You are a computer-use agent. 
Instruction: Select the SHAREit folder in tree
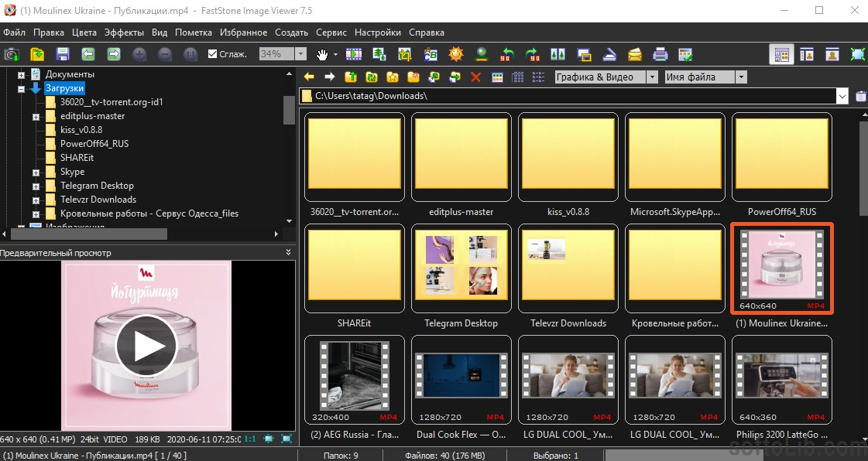click(x=77, y=158)
